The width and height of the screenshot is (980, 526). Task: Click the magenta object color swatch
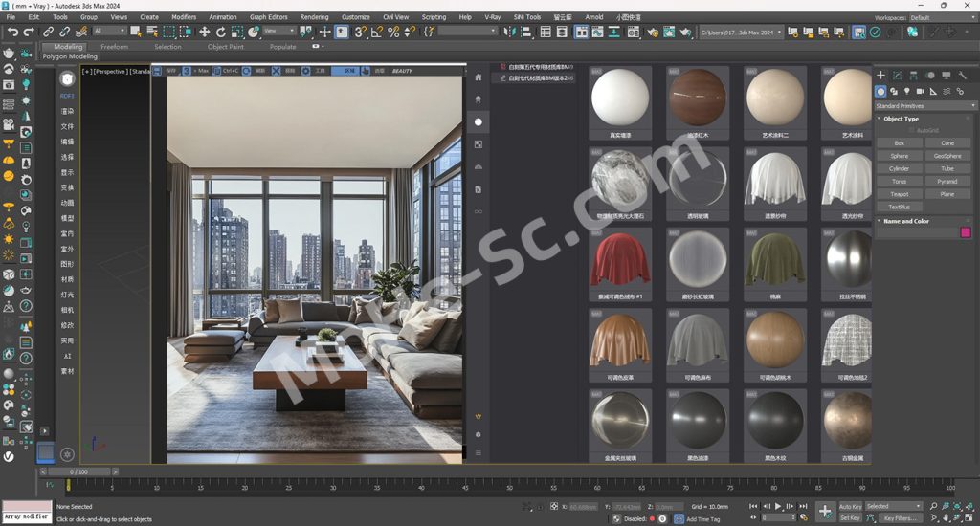pos(965,232)
